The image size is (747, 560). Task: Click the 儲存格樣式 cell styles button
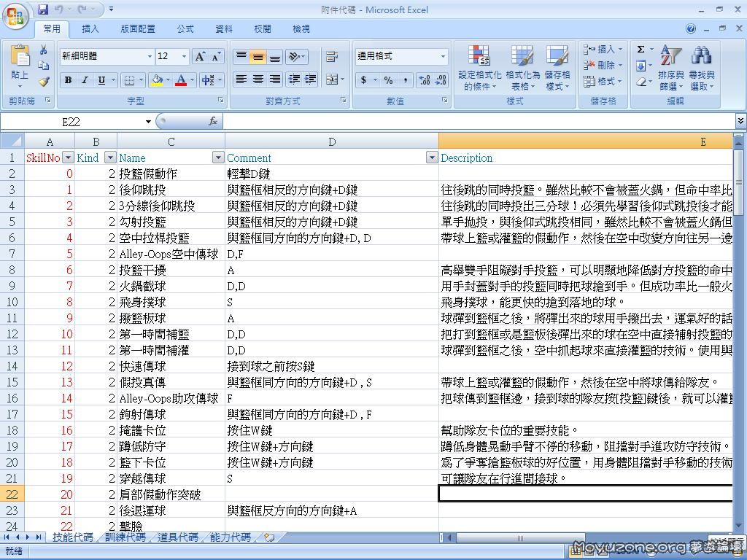coord(557,69)
